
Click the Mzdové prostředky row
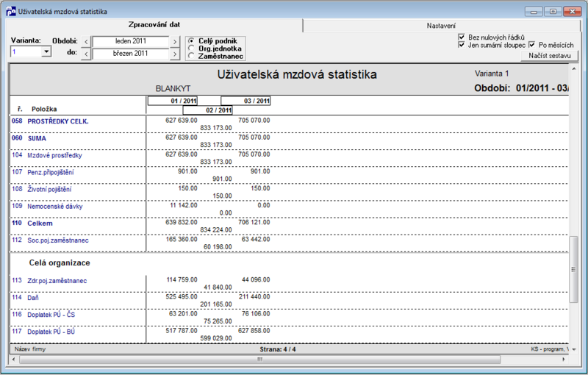[x=289, y=158]
